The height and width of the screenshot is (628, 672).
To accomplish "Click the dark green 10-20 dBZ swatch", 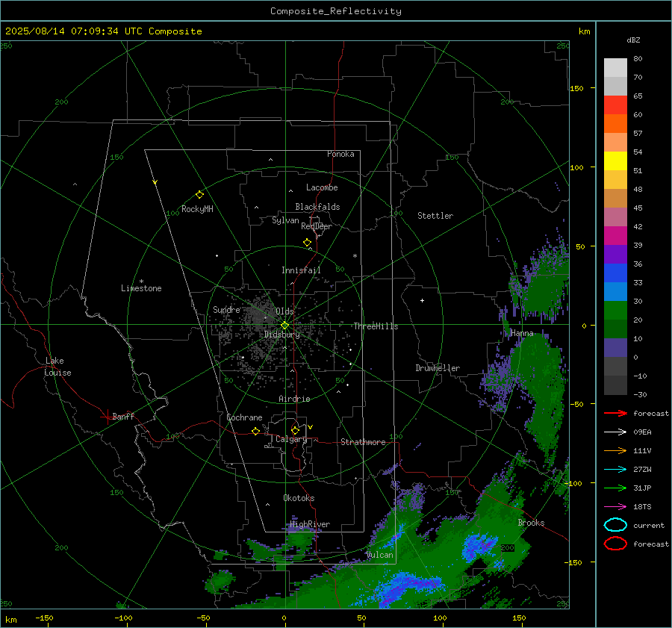I will click(615, 329).
